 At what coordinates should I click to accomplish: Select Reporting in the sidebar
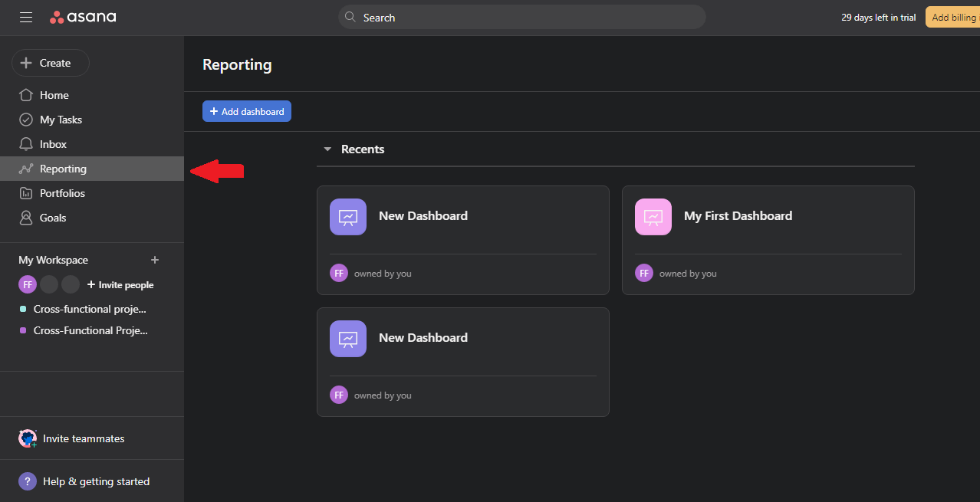(63, 168)
